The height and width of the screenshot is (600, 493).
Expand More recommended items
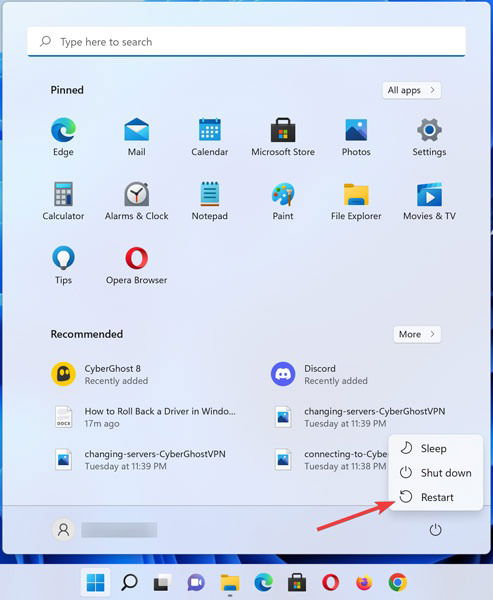click(x=417, y=334)
